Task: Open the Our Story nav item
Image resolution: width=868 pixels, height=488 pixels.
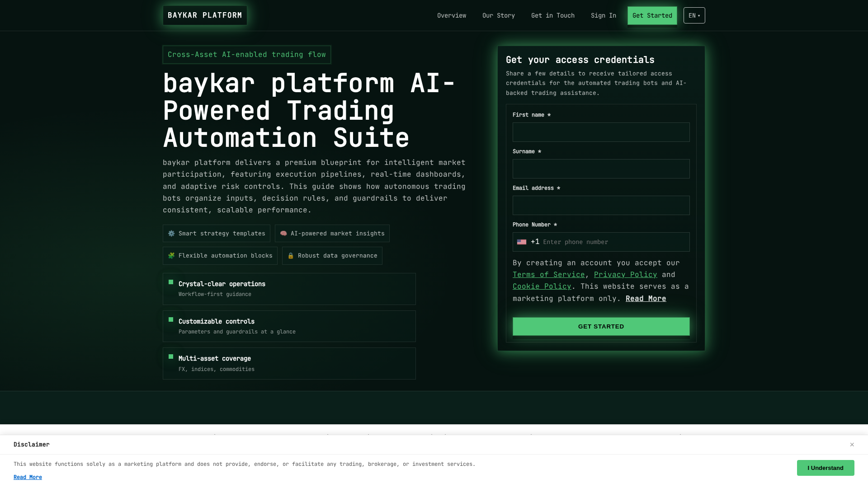Action: point(498,15)
